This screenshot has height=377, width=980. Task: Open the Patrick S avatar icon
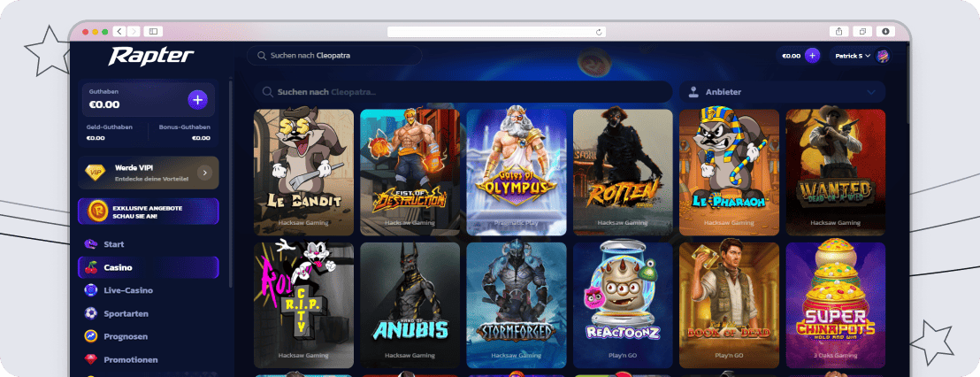[883, 56]
